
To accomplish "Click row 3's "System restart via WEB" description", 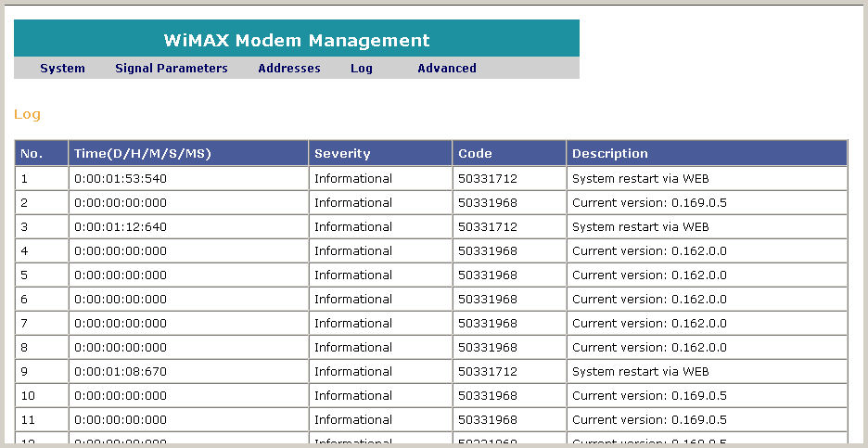I will tap(640, 226).
